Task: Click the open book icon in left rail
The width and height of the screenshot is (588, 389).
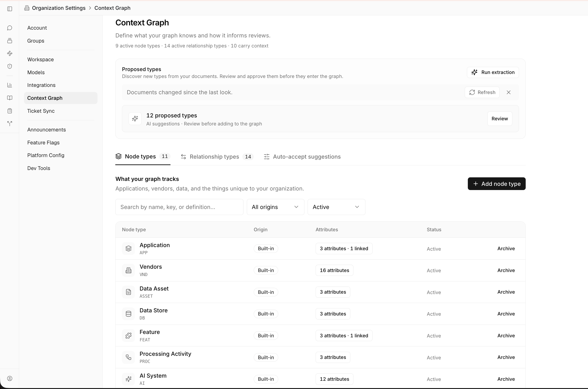Action: tap(10, 98)
